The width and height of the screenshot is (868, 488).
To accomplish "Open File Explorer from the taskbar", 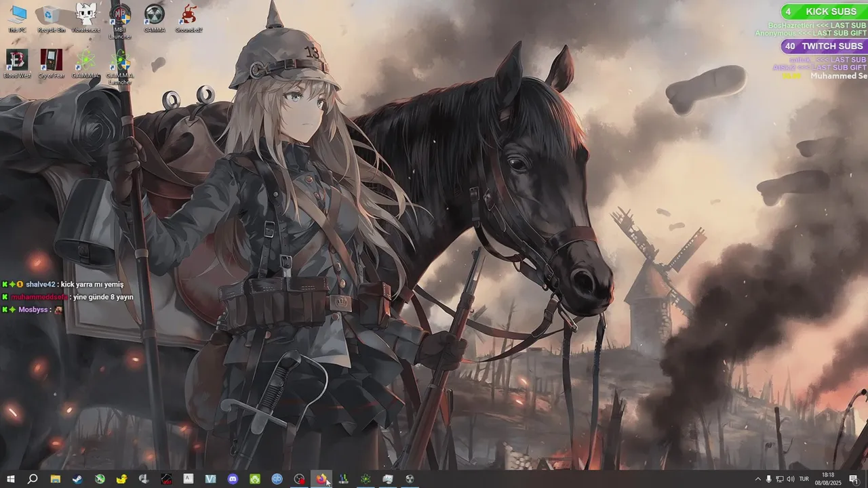I will [x=55, y=479].
